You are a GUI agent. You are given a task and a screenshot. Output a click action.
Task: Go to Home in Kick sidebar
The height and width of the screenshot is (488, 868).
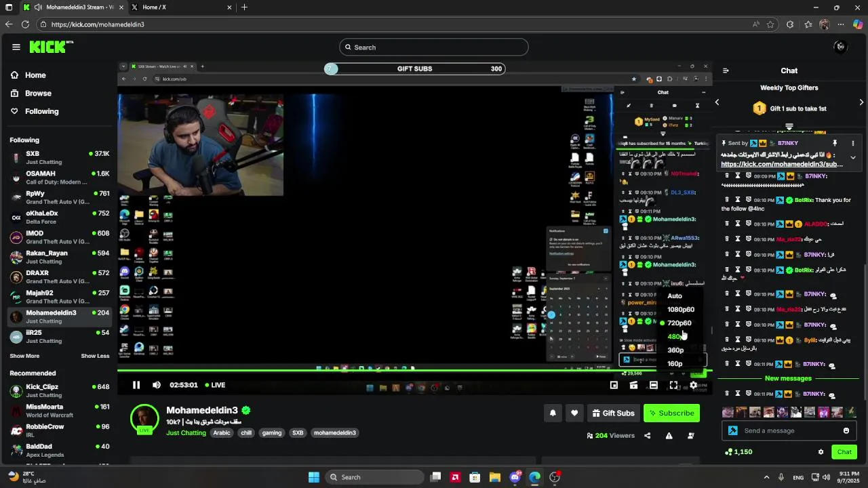[35, 75]
